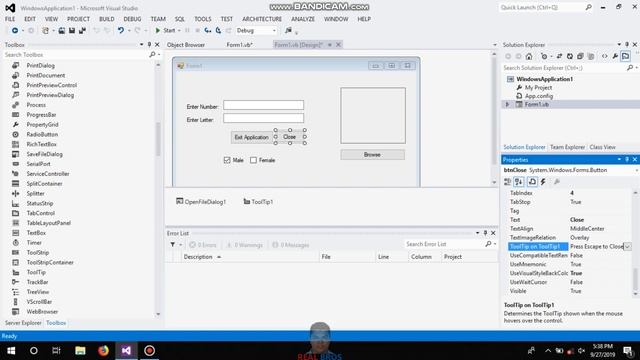The height and width of the screenshot is (360, 640).
Task: Click Refresh icon in Solution Explorer toolbar
Action: [x=570, y=56]
